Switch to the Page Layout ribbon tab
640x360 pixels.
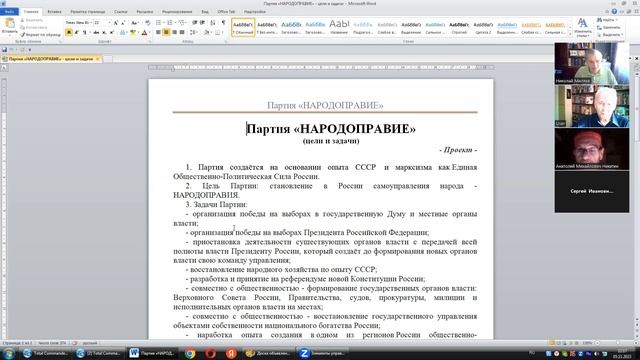point(87,12)
